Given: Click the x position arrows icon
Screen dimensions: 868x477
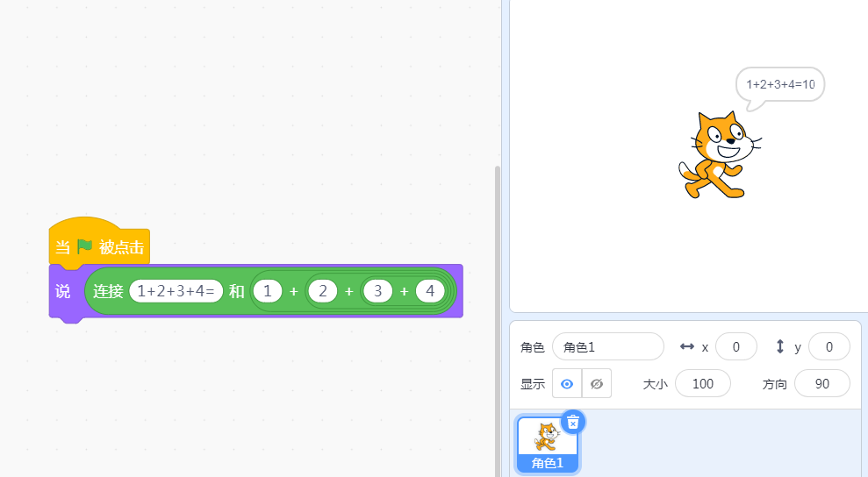Looking at the screenshot, I should (687, 346).
